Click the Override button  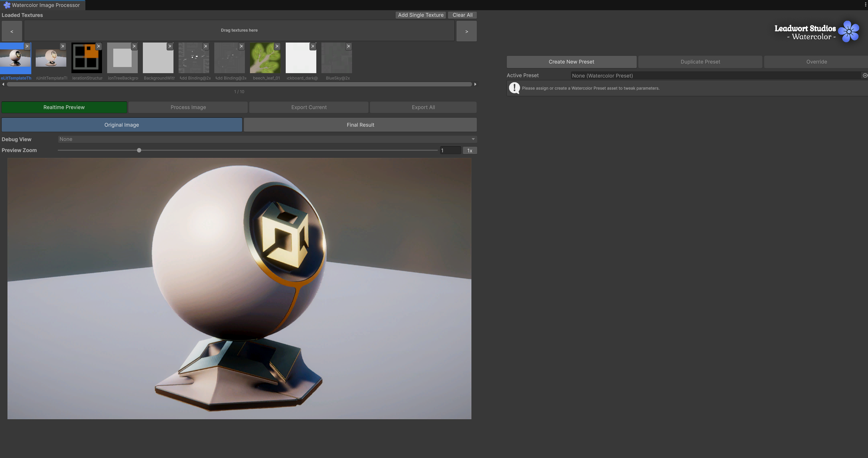[x=816, y=62]
